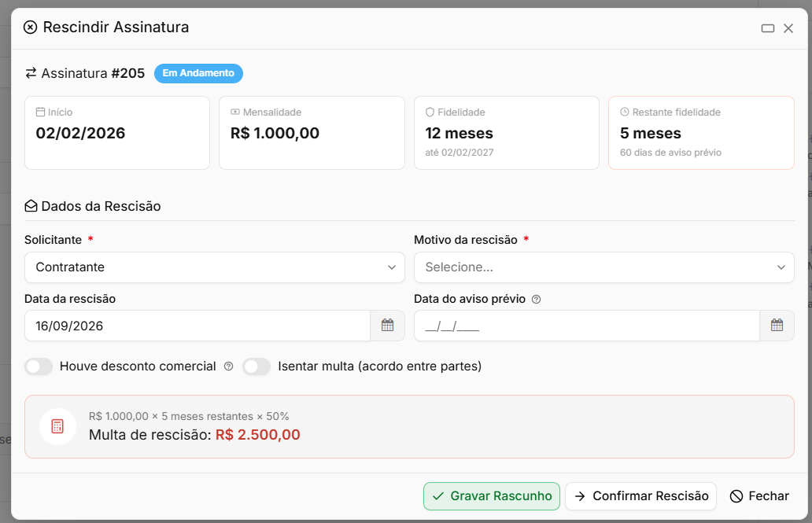Viewport: 812px width, 523px height.
Task: Click the swap arrows icon beside Assinatura #205
Action: click(x=31, y=73)
